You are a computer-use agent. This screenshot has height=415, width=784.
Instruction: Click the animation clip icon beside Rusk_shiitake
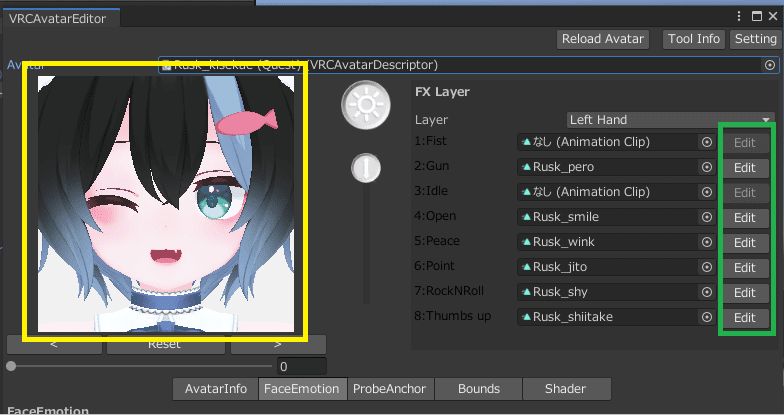click(x=526, y=317)
